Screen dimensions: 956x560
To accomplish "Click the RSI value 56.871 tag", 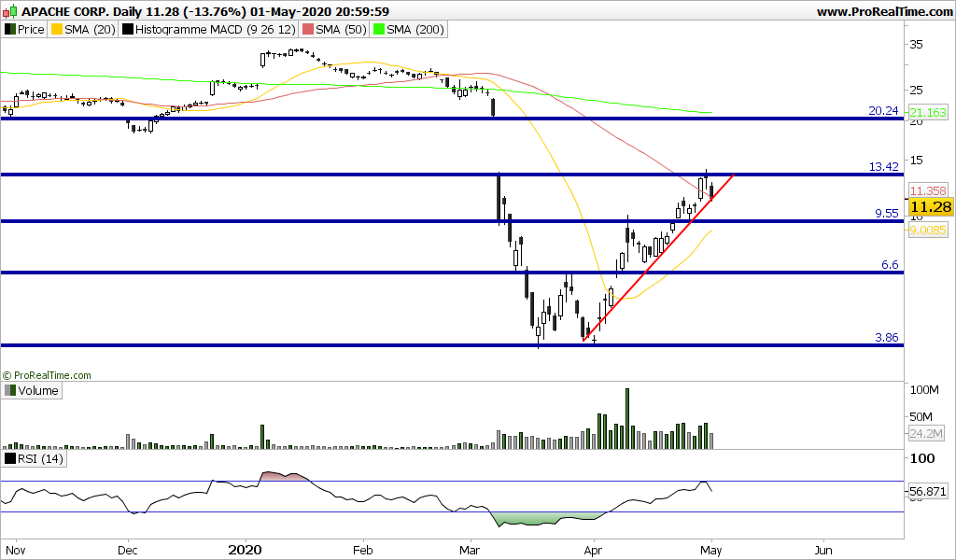I will coord(928,491).
